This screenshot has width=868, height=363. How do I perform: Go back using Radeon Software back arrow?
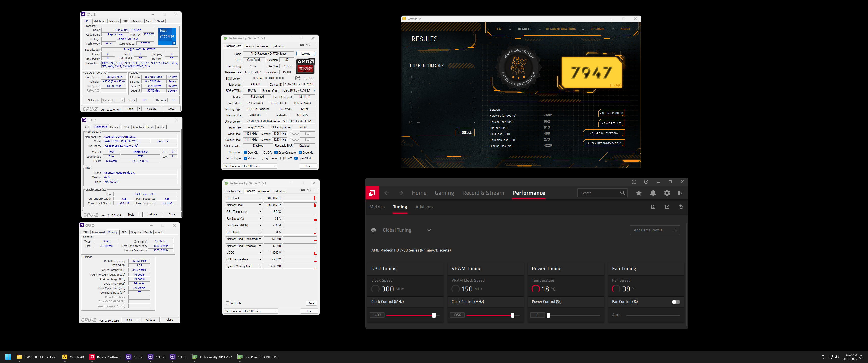(x=387, y=193)
